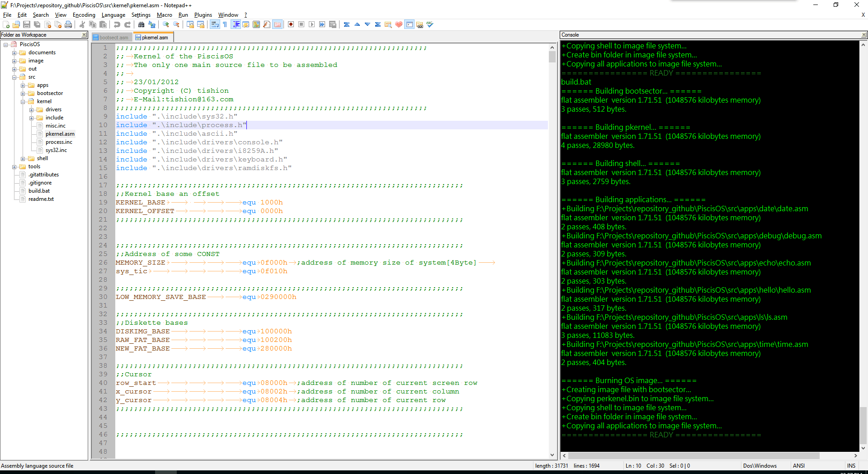Toggle the console window toolbar button
The width and height of the screenshot is (868, 474).
pyautogui.click(x=409, y=24)
